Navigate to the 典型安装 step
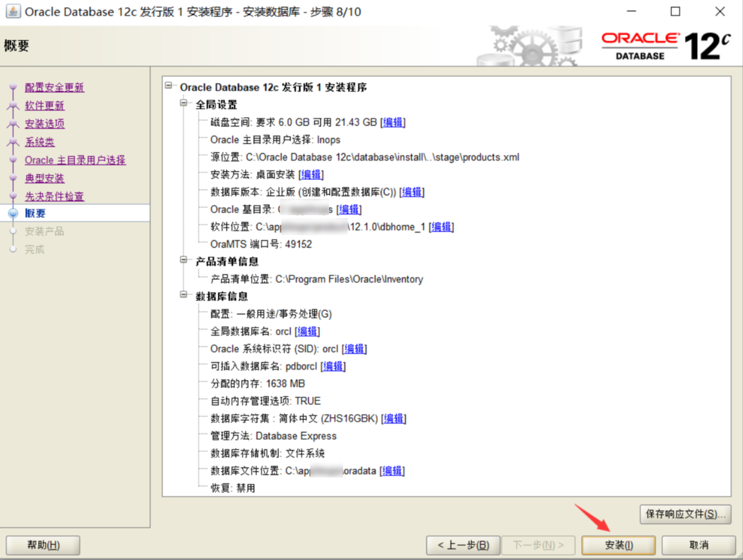Image resolution: width=743 pixels, height=560 pixels. [x=45, y=178]
